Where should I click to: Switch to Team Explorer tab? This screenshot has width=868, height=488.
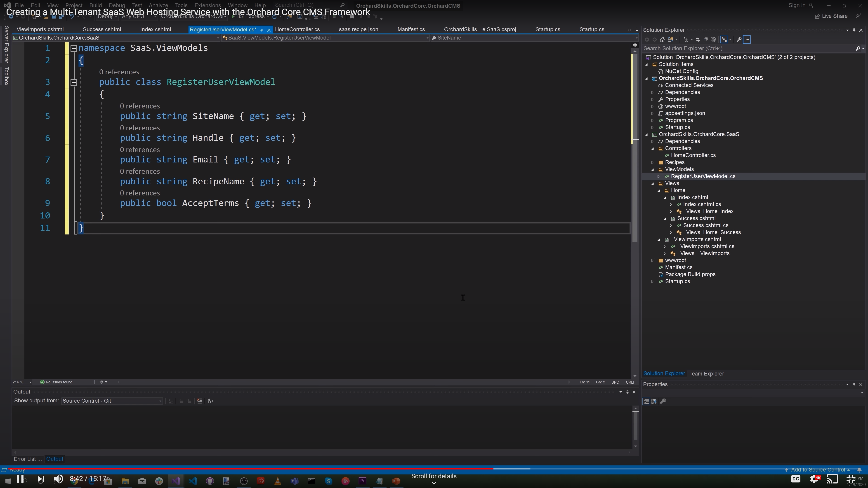(706, 374)
